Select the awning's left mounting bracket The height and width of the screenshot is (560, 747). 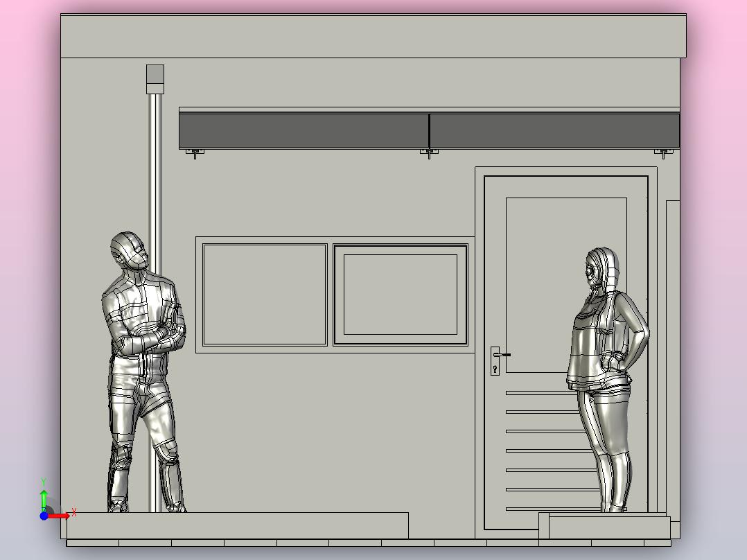click(x=195, y=153)
